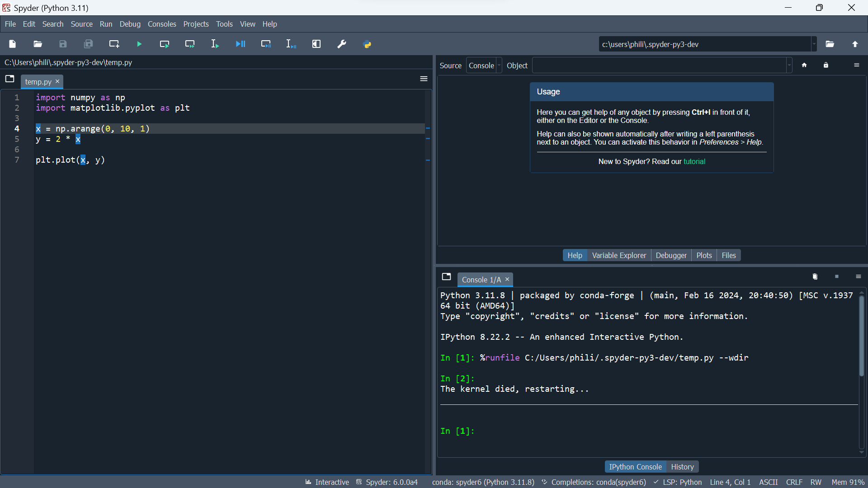Click the Run current cell icon
868x488 pixels.
pos(165,44)
